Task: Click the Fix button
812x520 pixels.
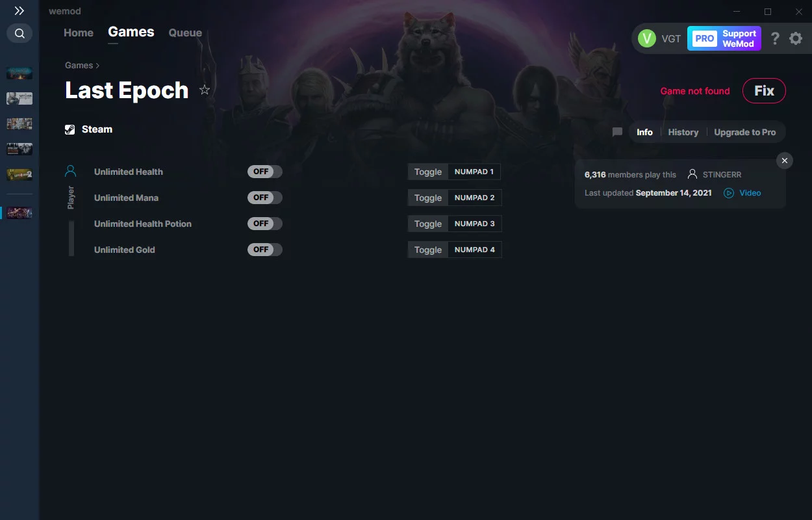Action: tap(764, 91)
